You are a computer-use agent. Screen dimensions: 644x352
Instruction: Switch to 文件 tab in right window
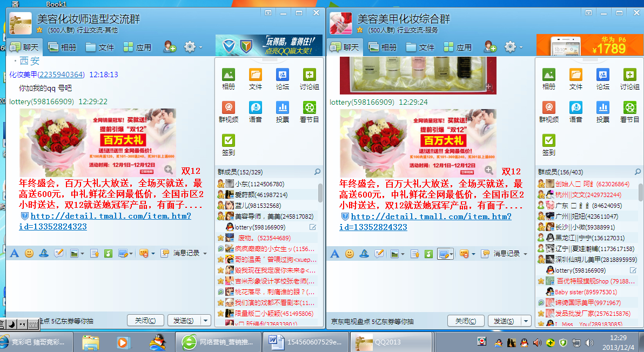click(x=420, y=47)
